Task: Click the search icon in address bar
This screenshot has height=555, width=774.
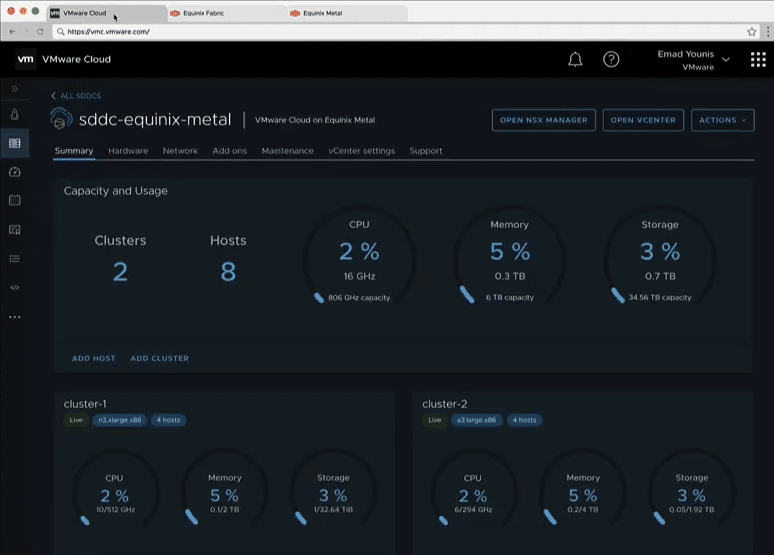Action: [60, 32]
